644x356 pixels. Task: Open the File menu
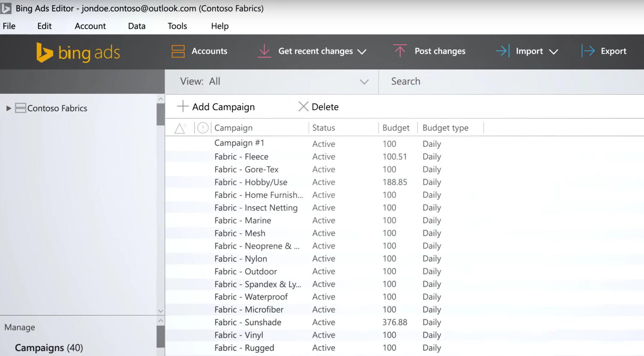[x=9, y=26]
